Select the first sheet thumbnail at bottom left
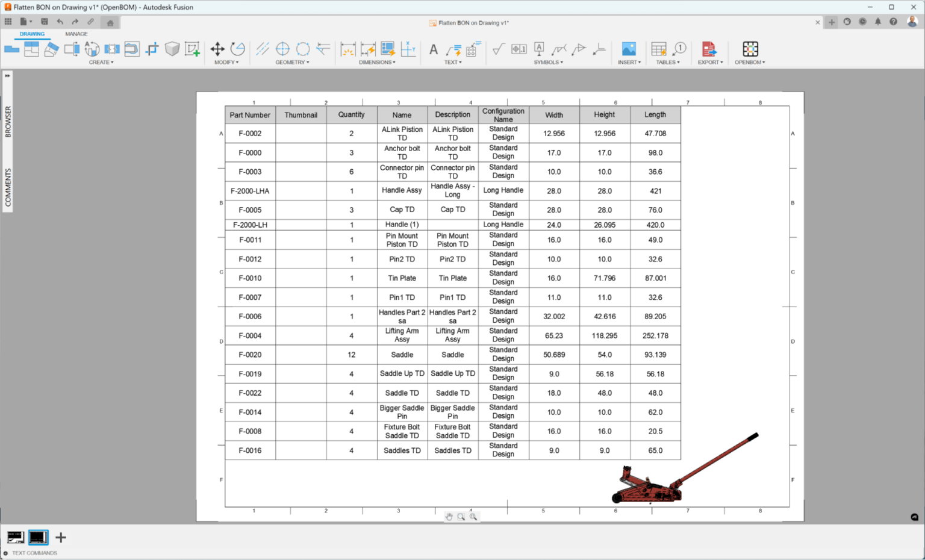The height and width of the screenshot is (560, 925). (x=16, y=537)
